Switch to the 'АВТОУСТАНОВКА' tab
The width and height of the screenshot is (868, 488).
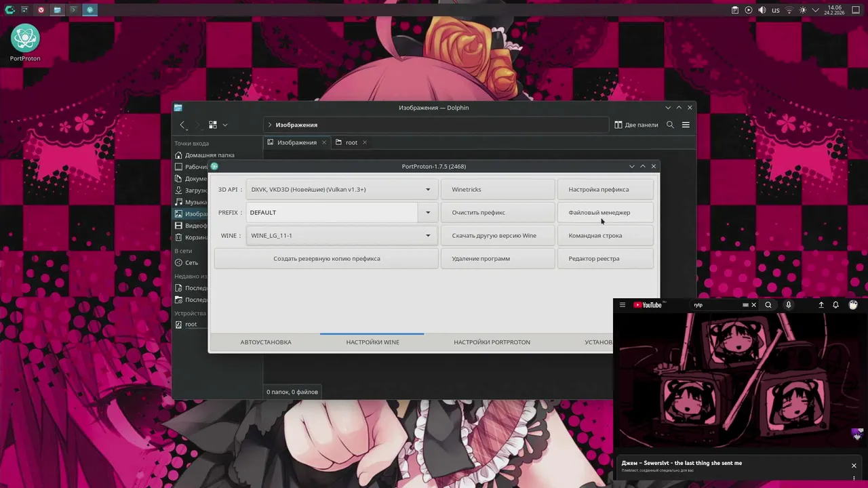[266, 342]
